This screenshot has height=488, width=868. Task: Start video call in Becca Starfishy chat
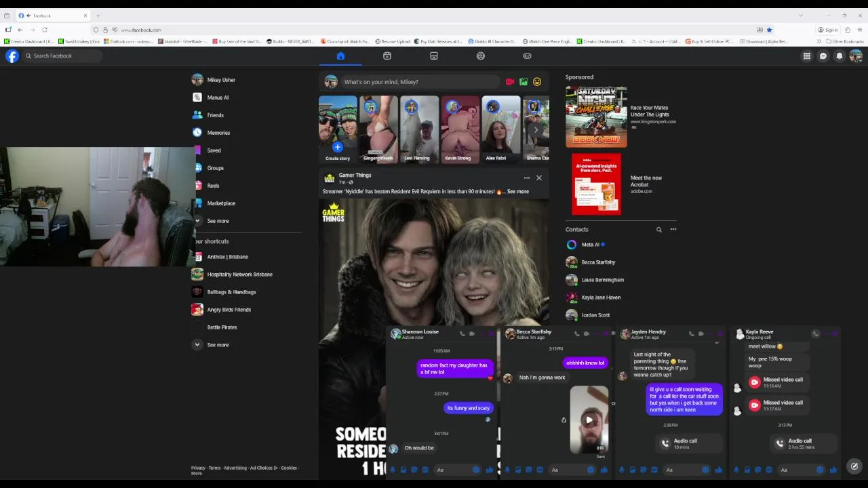tap(587, 333)
